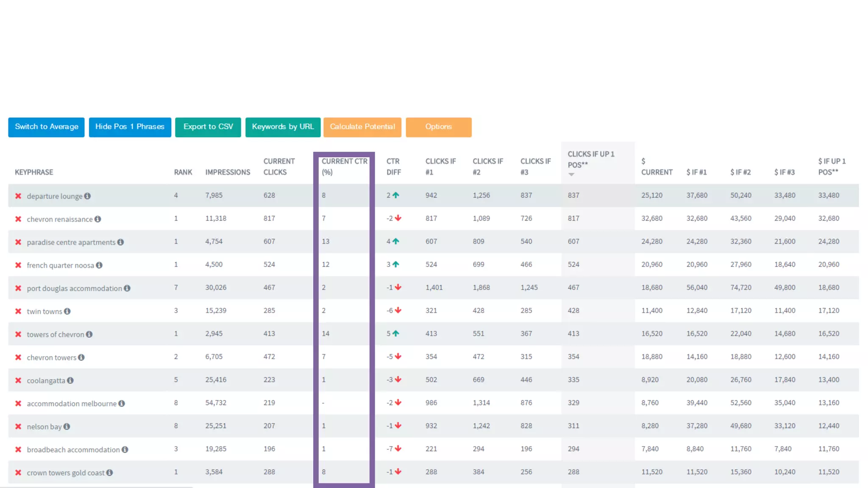This screenshot has height=488, width=868.
Task: Click the red X beside twin towns
Action: coord(18,311)
